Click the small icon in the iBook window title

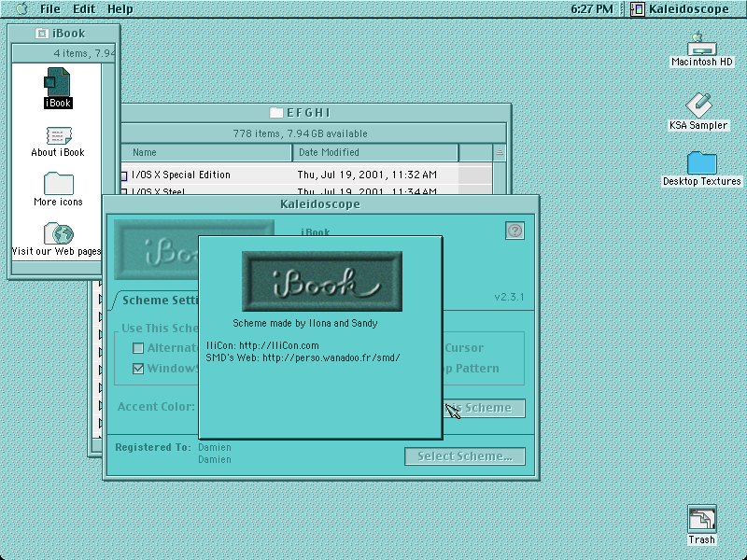[41, 34]
